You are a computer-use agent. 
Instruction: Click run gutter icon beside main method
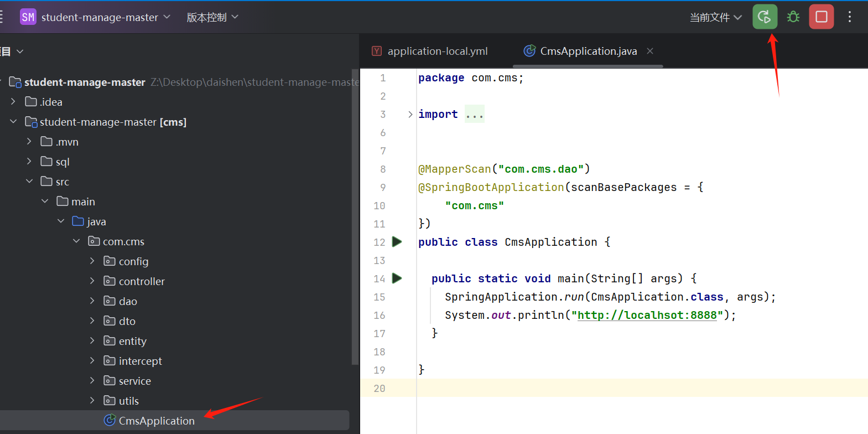point(397,278)
